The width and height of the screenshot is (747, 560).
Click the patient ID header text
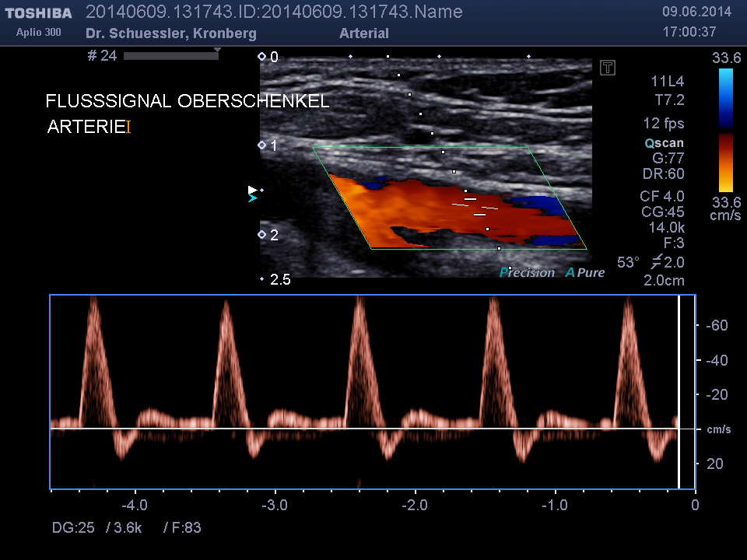274,12
